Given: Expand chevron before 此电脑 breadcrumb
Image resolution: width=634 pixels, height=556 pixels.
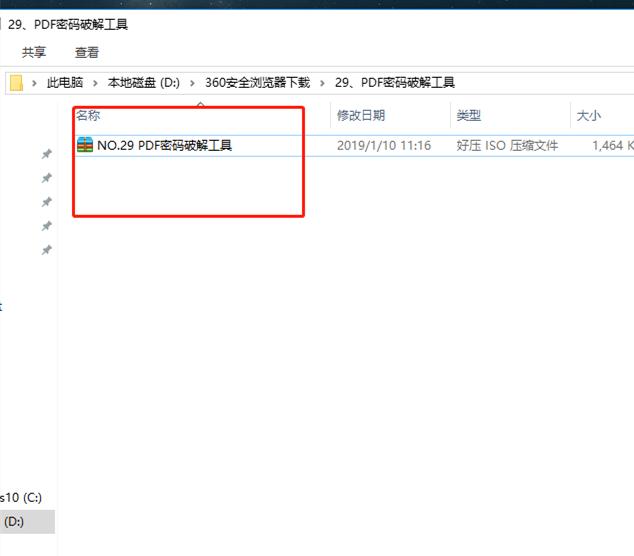Looking at the screenshot, I should pos(34,83).
